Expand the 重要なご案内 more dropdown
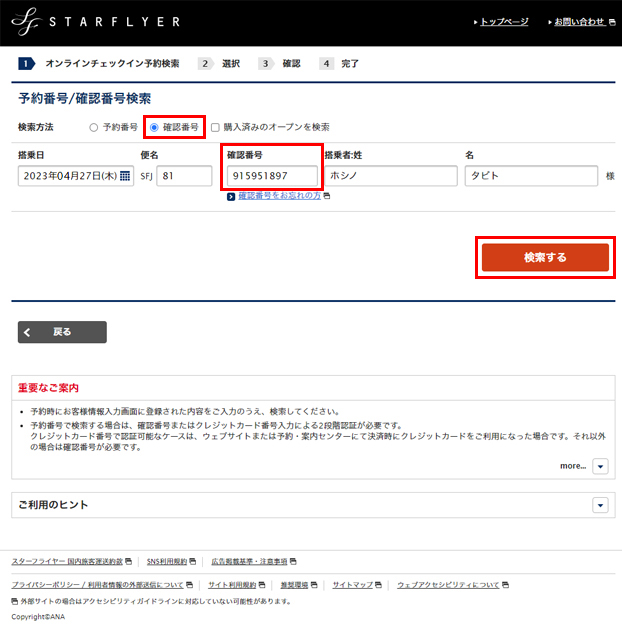Image resolution: width=622 pixels, height=627 pixels. pos(600,466)
